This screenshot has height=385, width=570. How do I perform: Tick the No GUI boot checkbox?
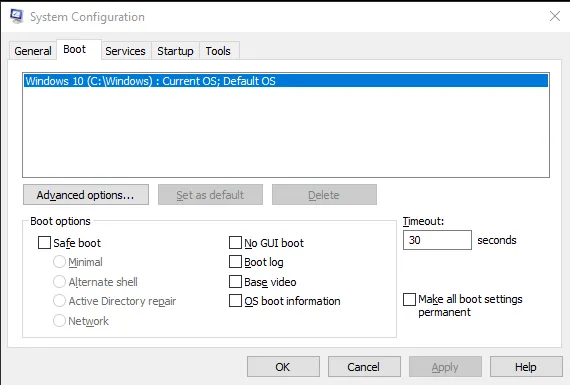tap(235, 243)
